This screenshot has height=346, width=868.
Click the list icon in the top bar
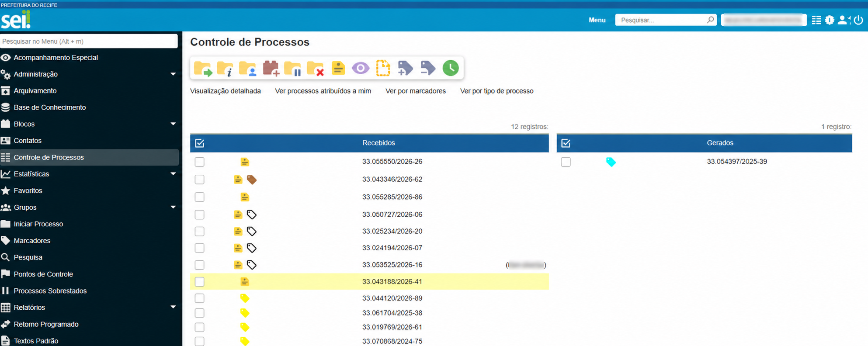816,20
